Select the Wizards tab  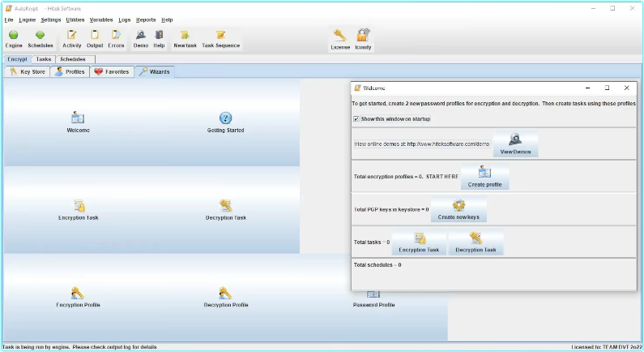coord(155,71)
